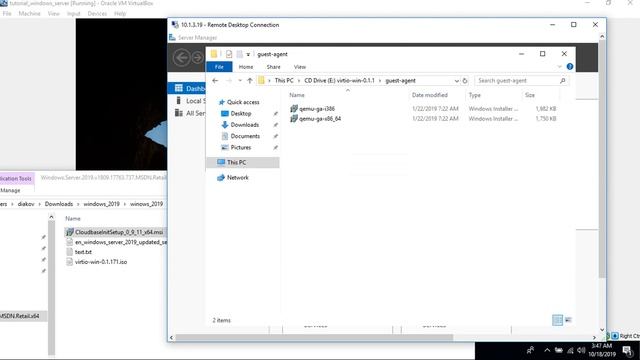This screenshot has height=360, width=640.
Task: Open network icon in system tray
Action: point(570,350)
